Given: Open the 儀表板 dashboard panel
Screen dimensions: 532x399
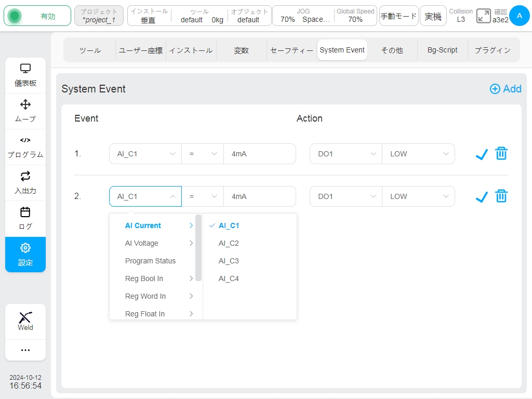Looking at the screenshot, I should click(x=25, y=75).
